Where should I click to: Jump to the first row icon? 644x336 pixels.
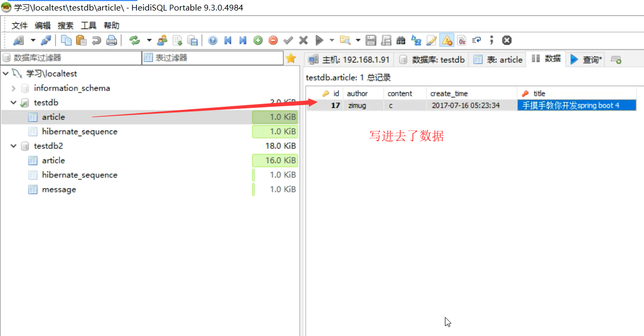pos(227,40)
